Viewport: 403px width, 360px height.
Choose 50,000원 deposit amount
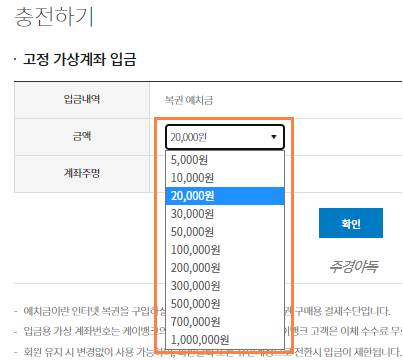(225, 232)
